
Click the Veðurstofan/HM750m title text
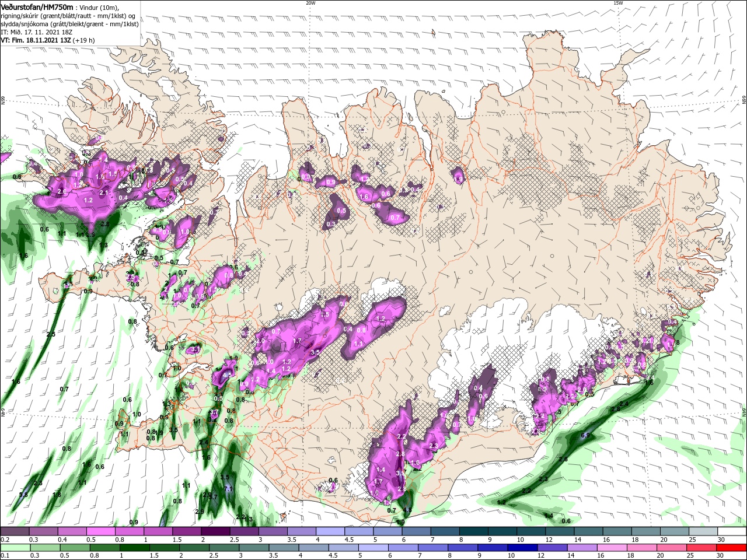point(37,6)
